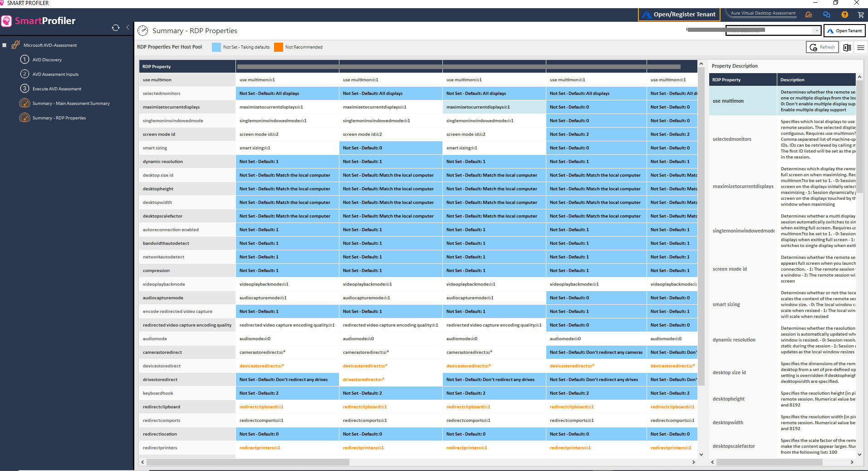Click the step 1 circle icon for AVD Discovery

[x=25, y=59]
